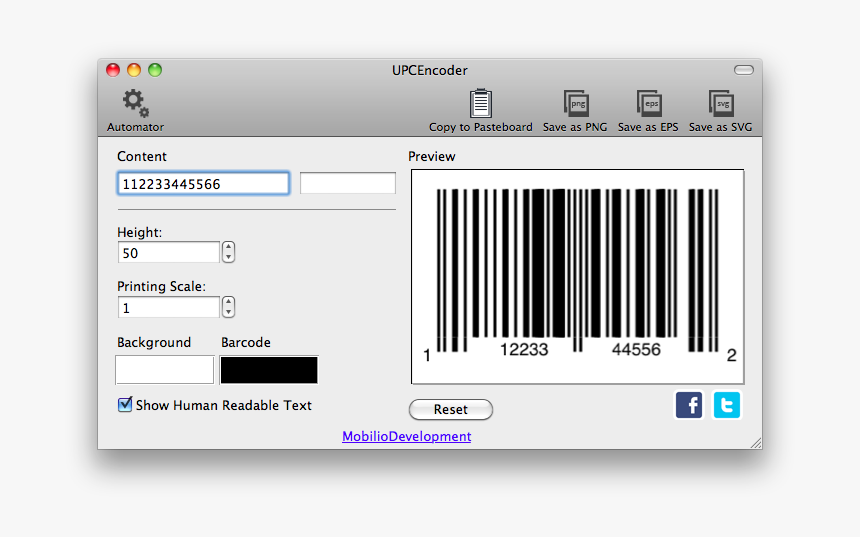Toggle Show Human Readable Text checkbox

click(125, 405)
